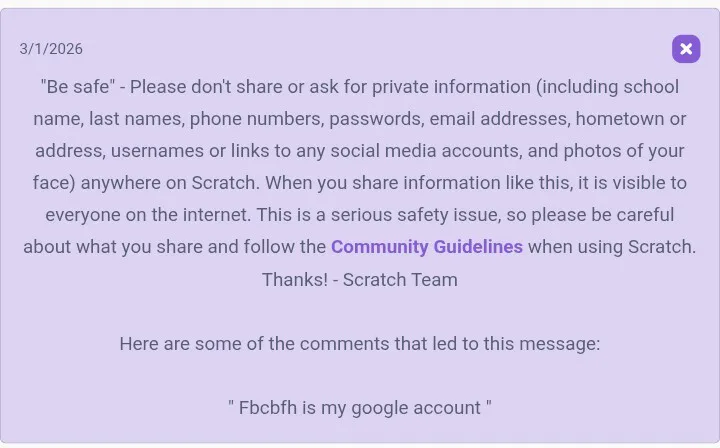
Task: Click the "Here are some of the comments" line
Action: 360,343
